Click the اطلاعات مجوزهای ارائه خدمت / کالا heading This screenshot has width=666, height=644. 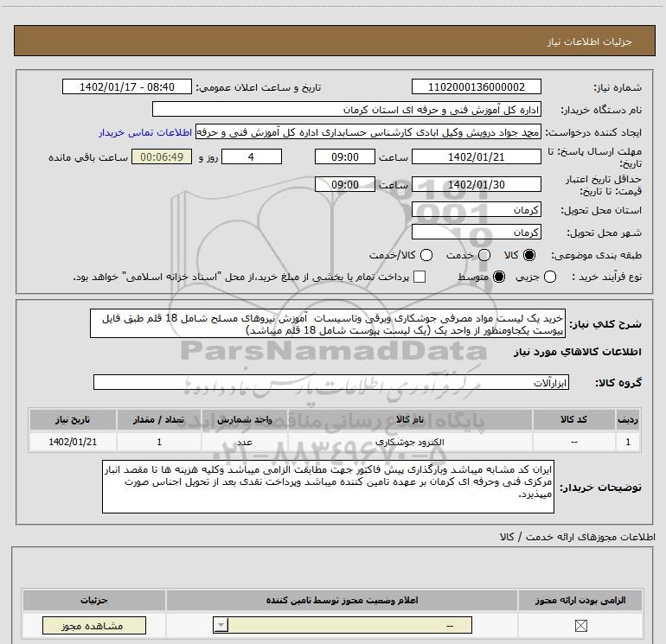tap(578, 537)
